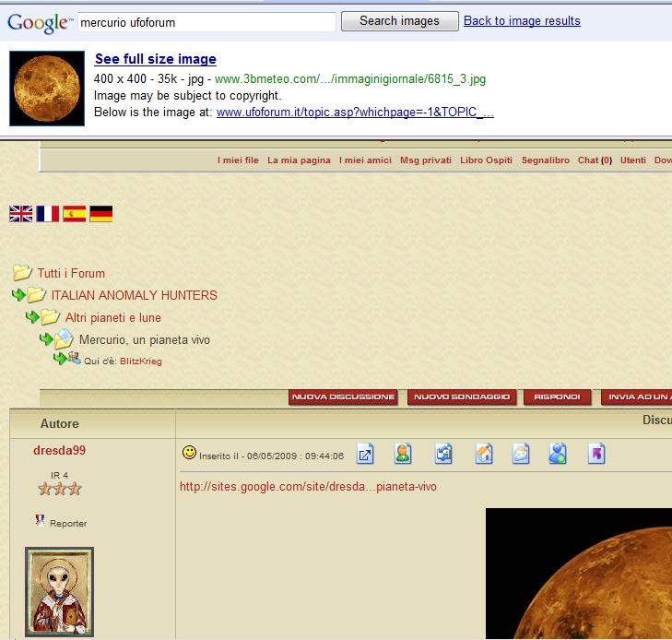
Task: Click the INVIA AD UN button
Action: tap(636, 397)
